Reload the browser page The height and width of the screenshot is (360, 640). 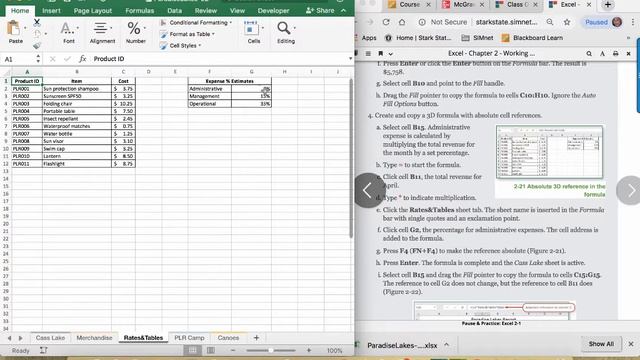coord(386,22)
